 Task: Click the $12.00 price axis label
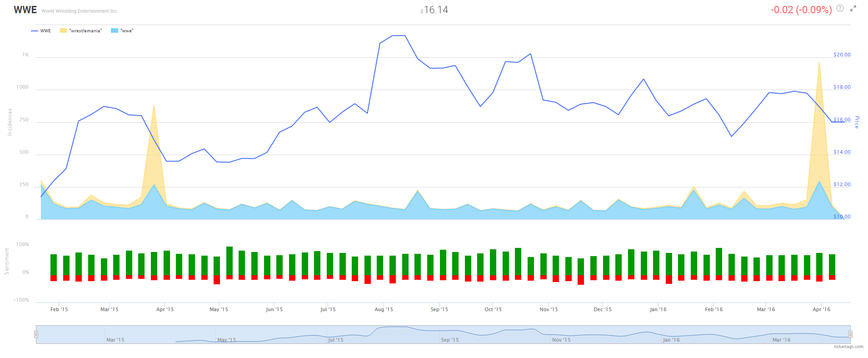[842, 184]
